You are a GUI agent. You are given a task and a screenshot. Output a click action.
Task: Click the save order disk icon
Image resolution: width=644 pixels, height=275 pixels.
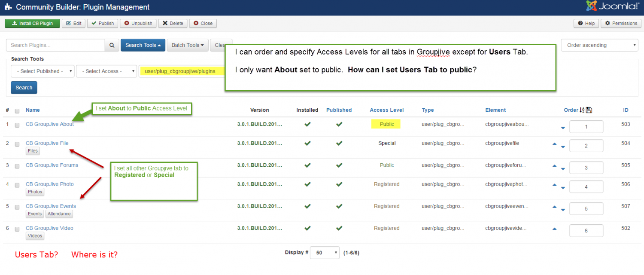click(589, 110)
